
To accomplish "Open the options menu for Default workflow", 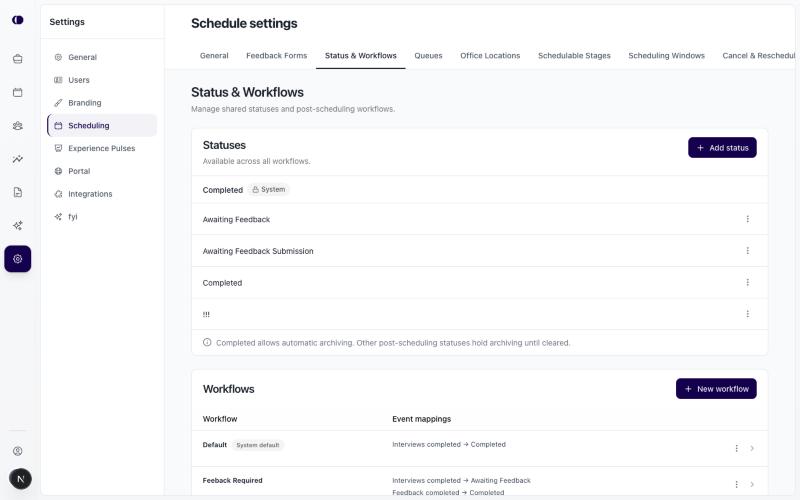I will point(736,448).
